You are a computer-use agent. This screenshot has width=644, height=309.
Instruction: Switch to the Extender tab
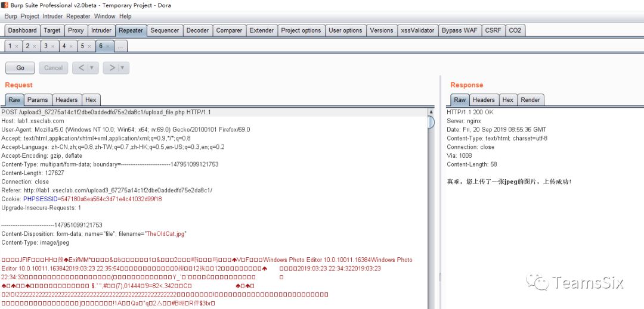(x=262, y=30)
